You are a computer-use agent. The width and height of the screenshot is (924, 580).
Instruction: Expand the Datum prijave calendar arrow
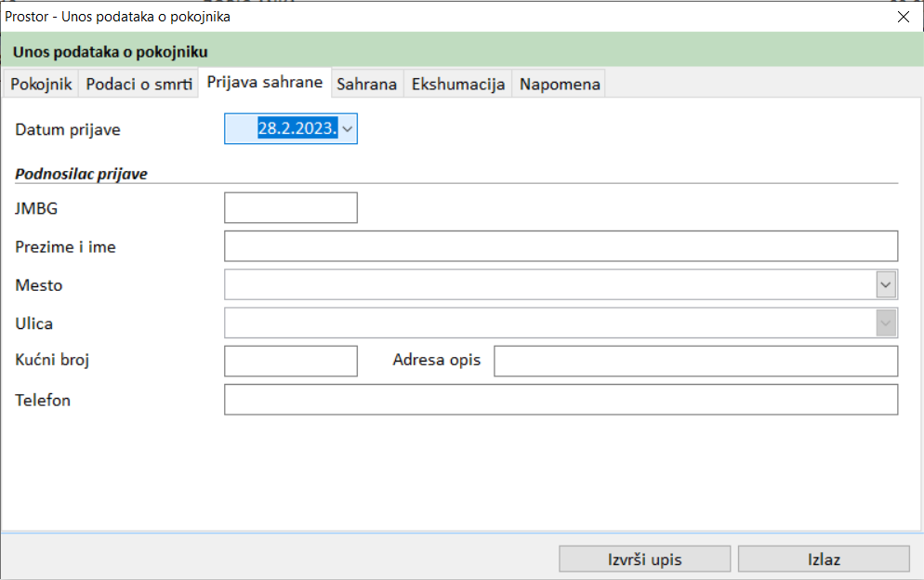tap(348, 129)
